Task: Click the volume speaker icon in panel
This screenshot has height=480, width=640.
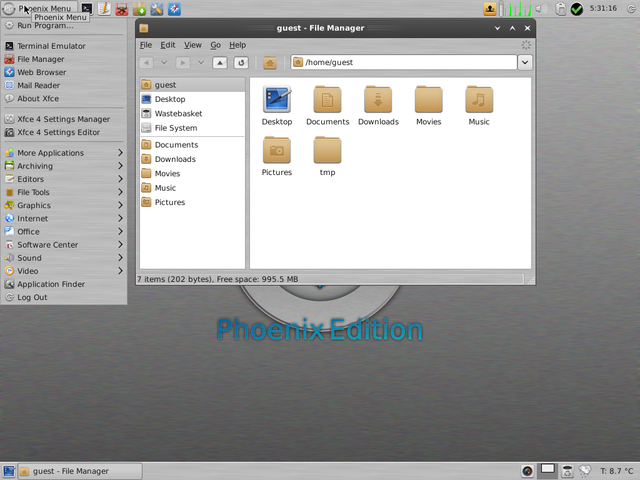Action: pyautogui.click(x=541, y=9)
